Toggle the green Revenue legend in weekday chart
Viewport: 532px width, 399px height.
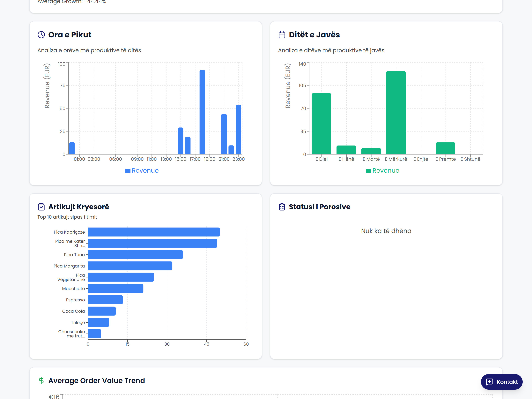(382, 171)
